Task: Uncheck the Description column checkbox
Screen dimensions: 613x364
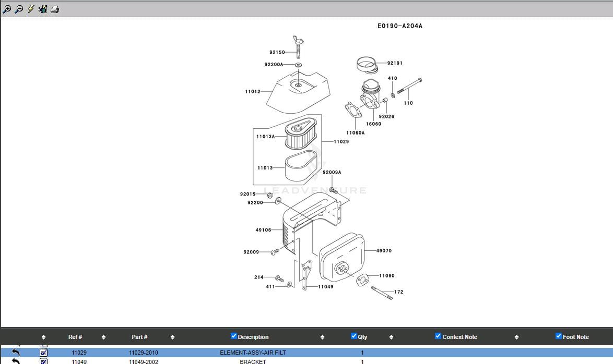Action: tap(234, 336)
